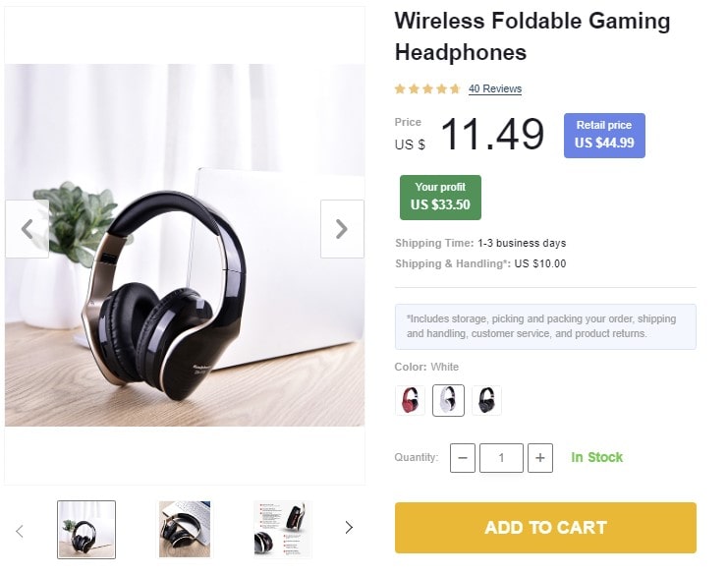Click the product title Wireless Foldable Gaming Headphones
Screen dimensions: 728x576
[x=532, y=36]
